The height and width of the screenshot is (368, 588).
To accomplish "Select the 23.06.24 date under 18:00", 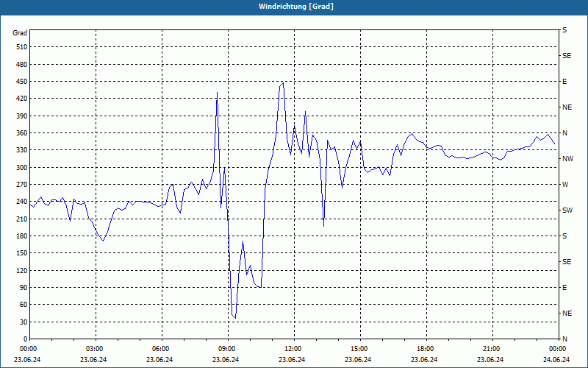I will coord(424,360).
